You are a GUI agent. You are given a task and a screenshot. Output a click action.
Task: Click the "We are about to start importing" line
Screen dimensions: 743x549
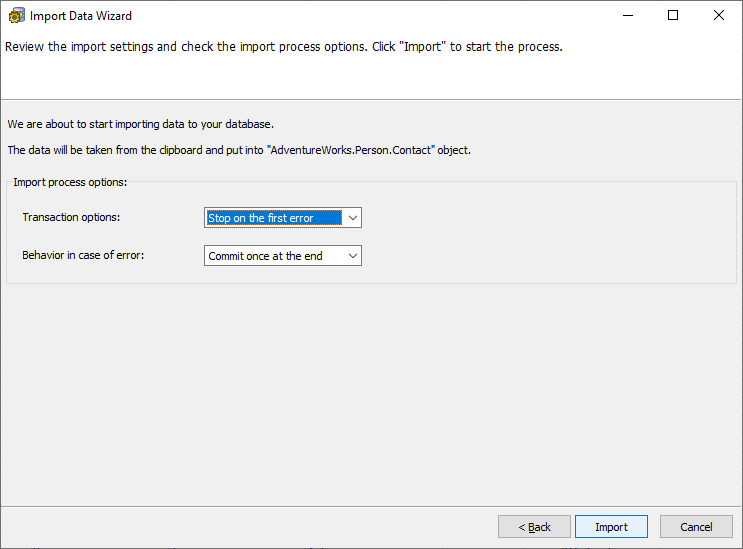coord(140,124)
